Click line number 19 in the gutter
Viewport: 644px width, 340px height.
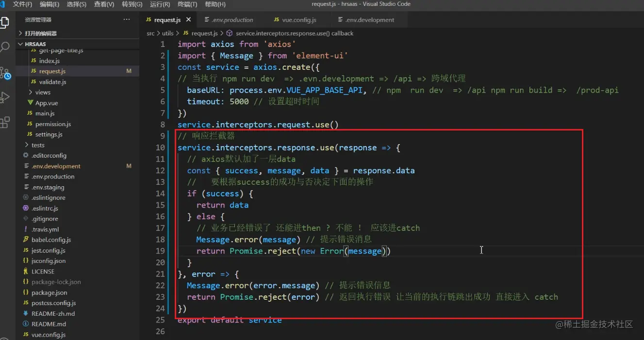(x=160, y=251)
